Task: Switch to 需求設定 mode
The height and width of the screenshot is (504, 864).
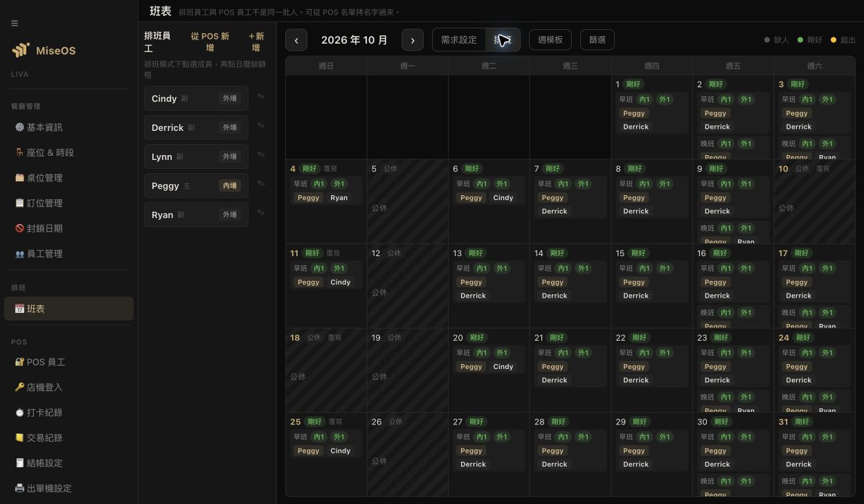Action: pos(459,40)
